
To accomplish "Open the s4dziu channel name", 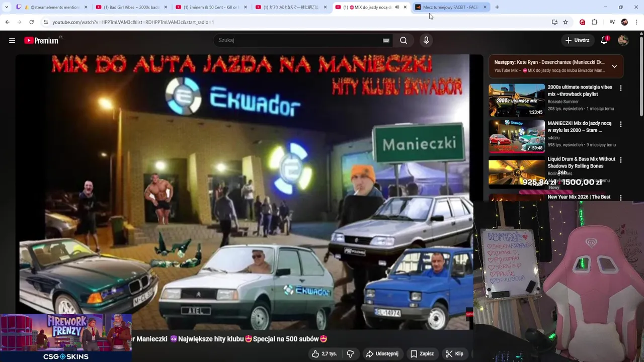I will 553,138.
